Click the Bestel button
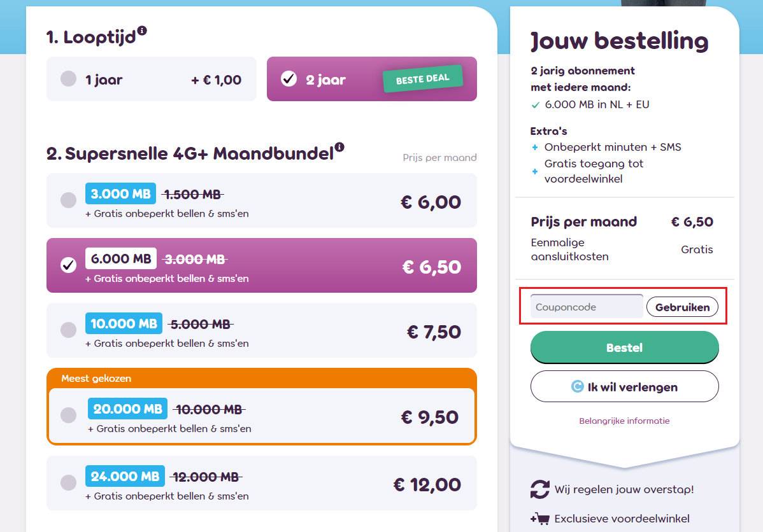Screen dimensions: 763x532 624,347
